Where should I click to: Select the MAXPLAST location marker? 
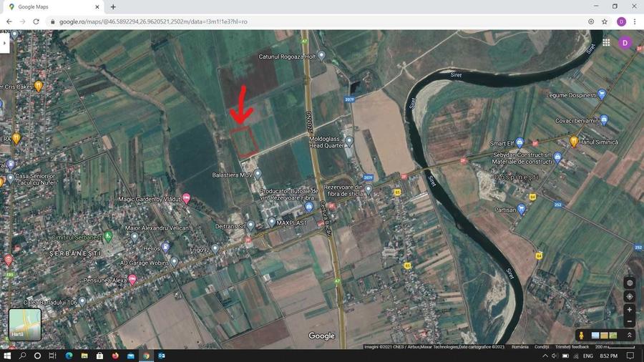click(271, 222)
